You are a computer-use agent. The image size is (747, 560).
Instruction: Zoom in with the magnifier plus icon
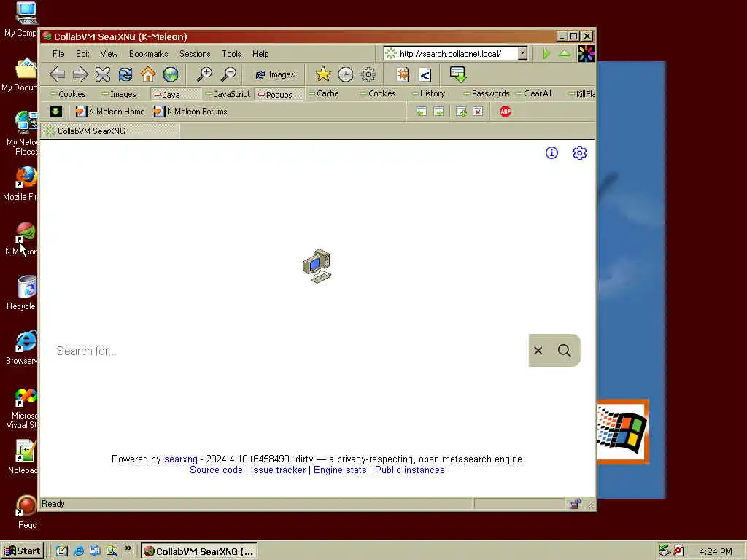(x=204, y=74)
